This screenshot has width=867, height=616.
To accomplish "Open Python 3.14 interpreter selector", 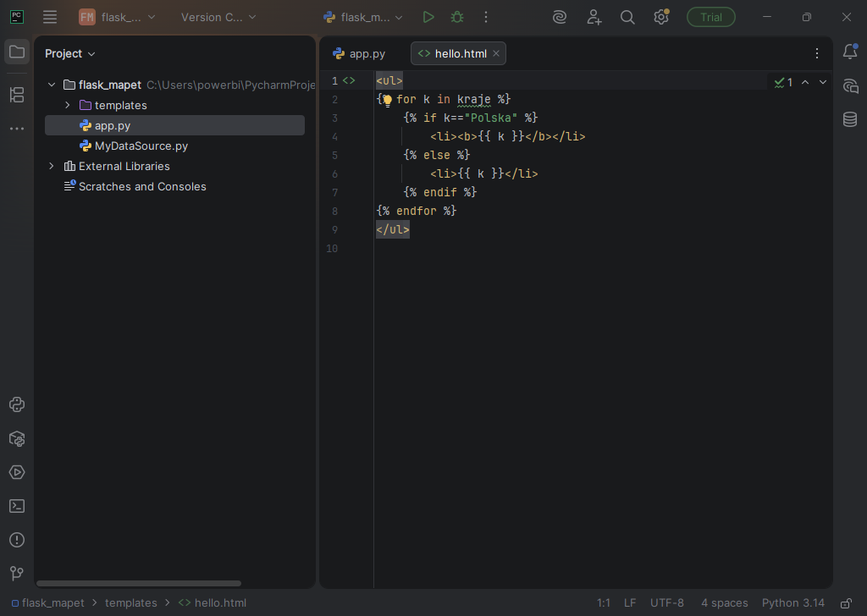I will coord(792,602).
